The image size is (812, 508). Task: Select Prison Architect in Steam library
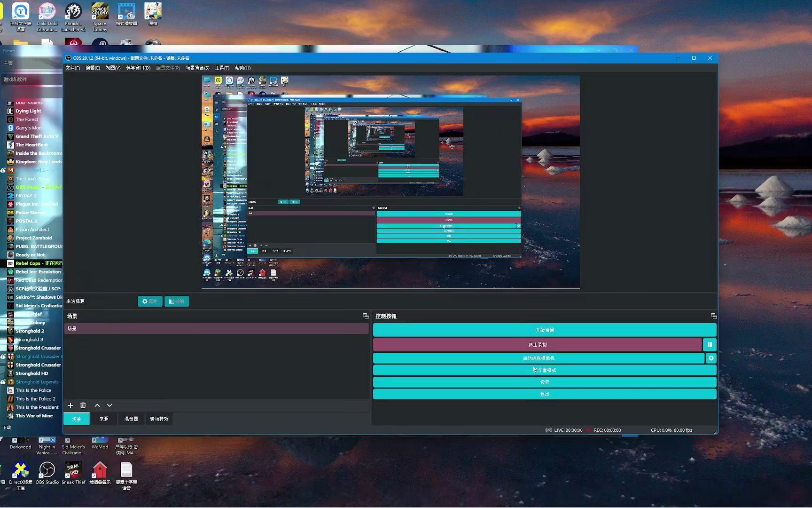32,230
